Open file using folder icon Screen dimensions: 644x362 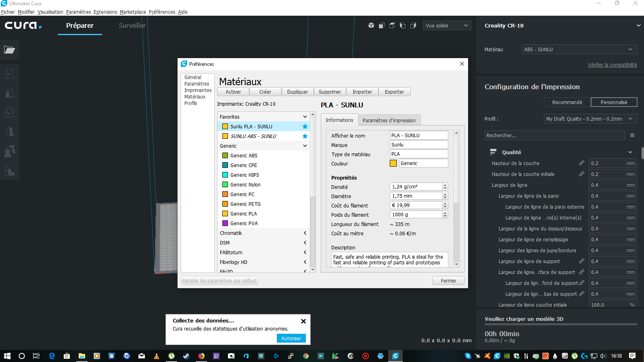pyautogui.click(x=9, y=50)
